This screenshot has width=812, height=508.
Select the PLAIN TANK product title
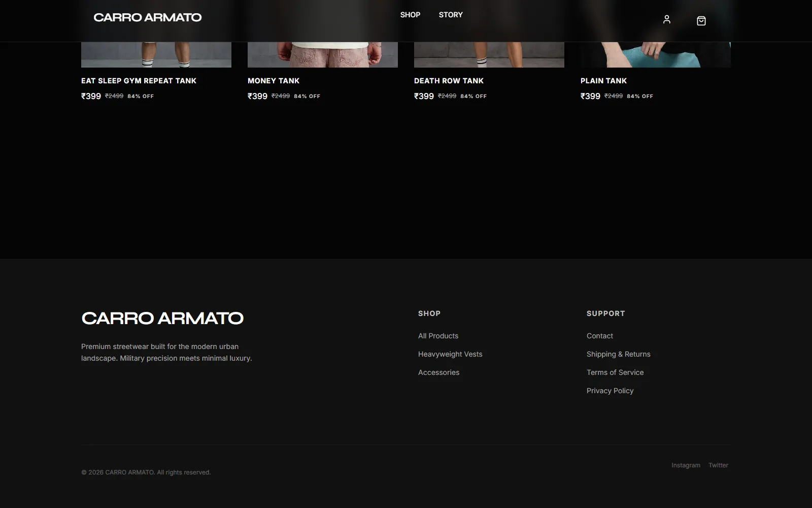coord(603,81)
